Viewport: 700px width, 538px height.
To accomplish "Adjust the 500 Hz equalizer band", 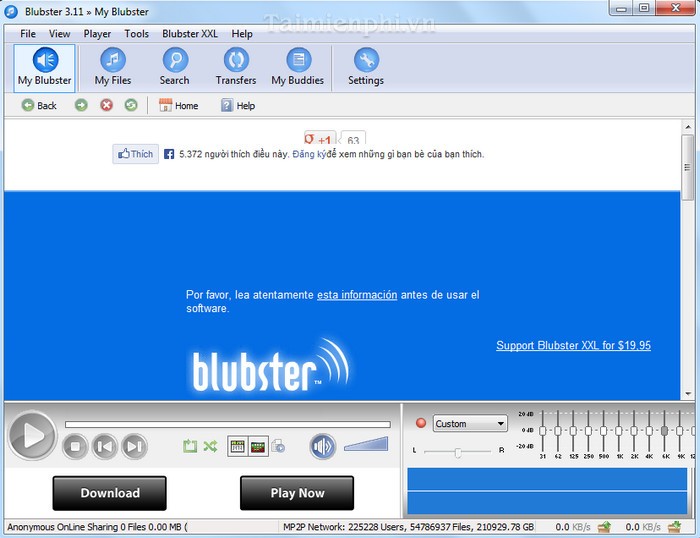I will (x=604, y=431).
